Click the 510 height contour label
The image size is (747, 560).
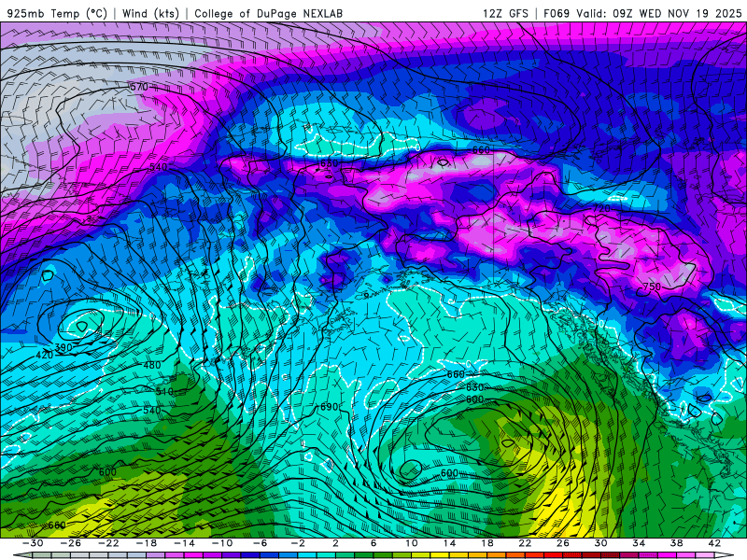pyautogui.click(x=164, y=392)
